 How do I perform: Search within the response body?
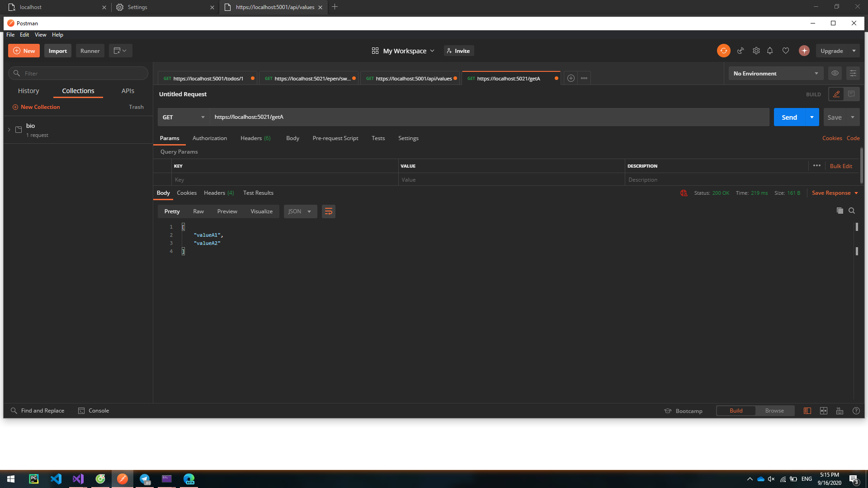[x=852, y=211]
